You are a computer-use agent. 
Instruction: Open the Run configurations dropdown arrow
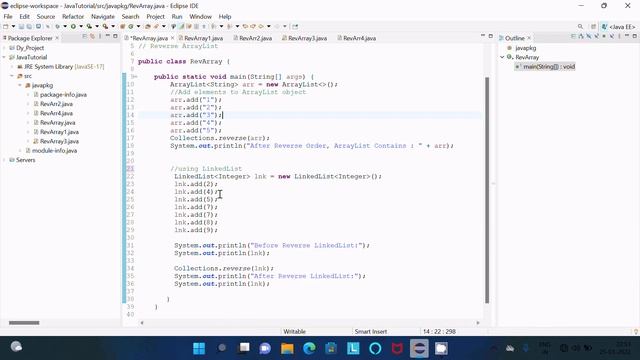coord(81,27)
